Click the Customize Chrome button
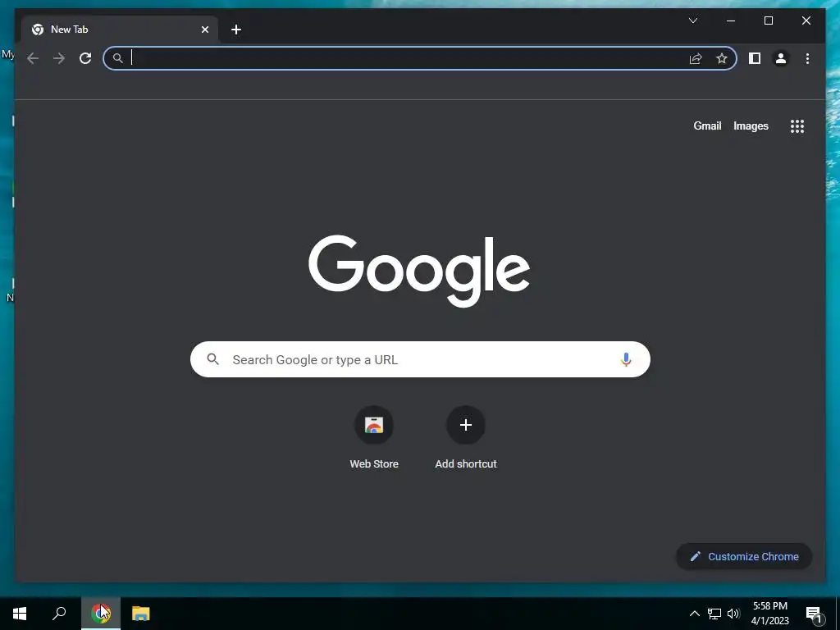 (744, 557)
